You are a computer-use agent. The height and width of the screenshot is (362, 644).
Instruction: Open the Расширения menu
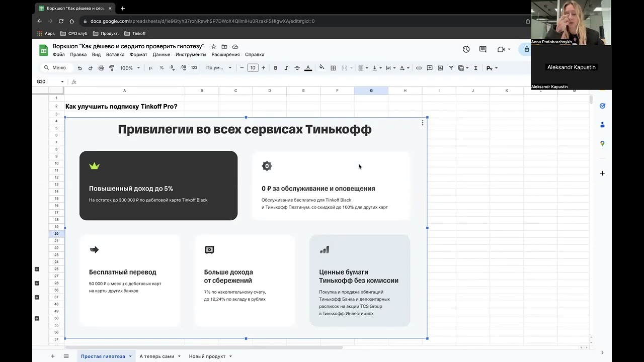pyautogui.click(x=225, y=54)
